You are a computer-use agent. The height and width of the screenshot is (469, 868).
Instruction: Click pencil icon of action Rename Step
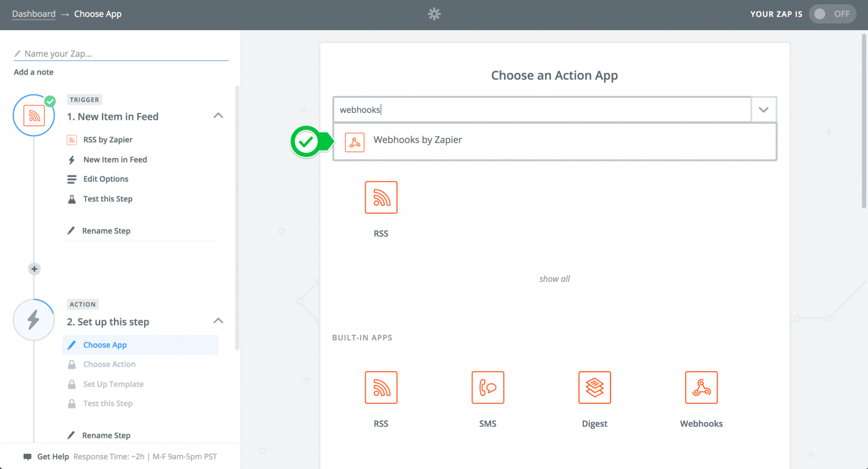(x=71, y=435)
